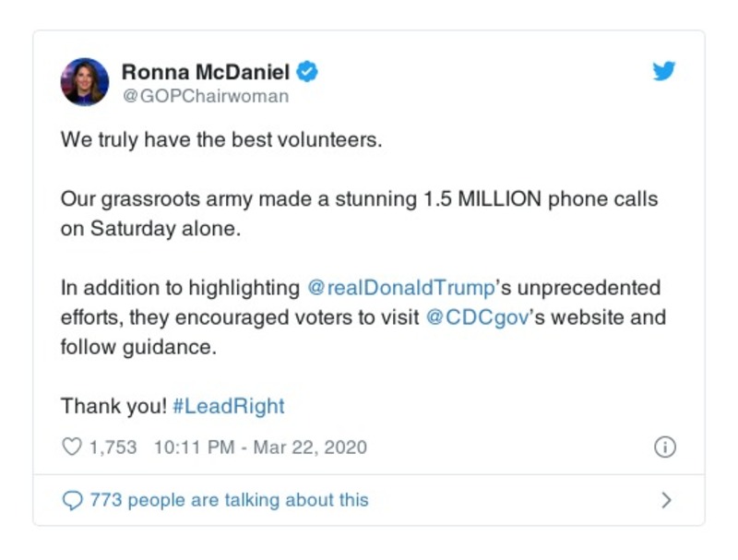Click the blue verified badge
Screen dimensions: 738x560
[311, 71]
